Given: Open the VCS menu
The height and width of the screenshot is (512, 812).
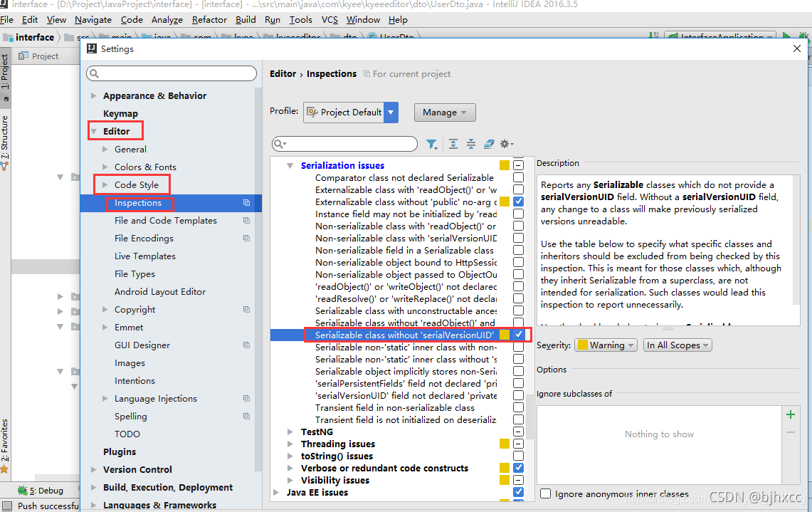Looking at the screenshot, I should click(x=330, y=20).
